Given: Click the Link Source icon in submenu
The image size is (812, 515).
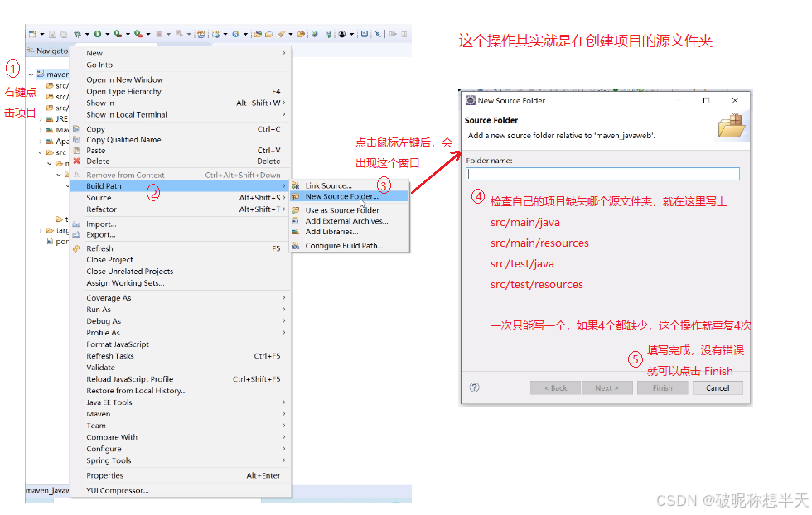Looking at the screenshot, I should tap(295, 185).
